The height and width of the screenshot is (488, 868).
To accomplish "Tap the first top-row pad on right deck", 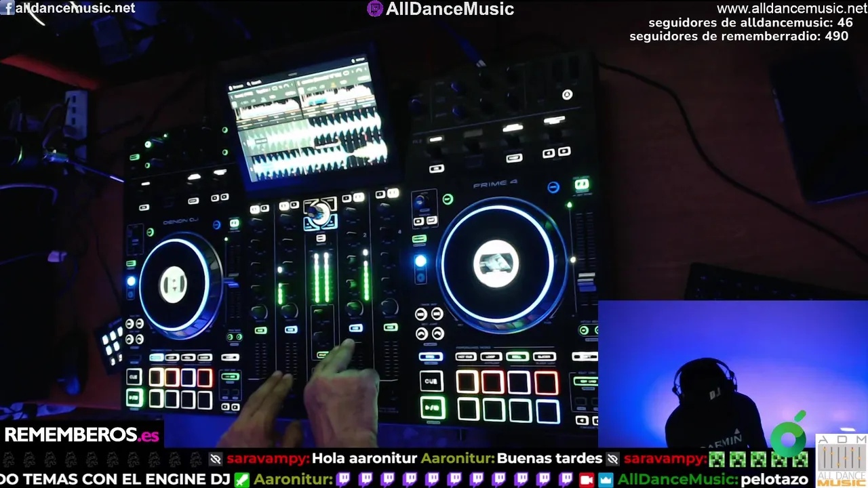I will pyautogui.click(x=467, y=382).
